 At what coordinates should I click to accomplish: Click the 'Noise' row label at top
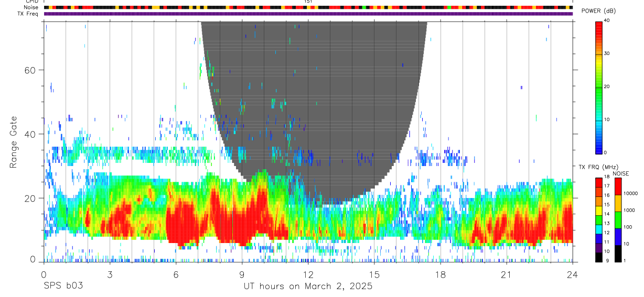(x=31, y=7)
